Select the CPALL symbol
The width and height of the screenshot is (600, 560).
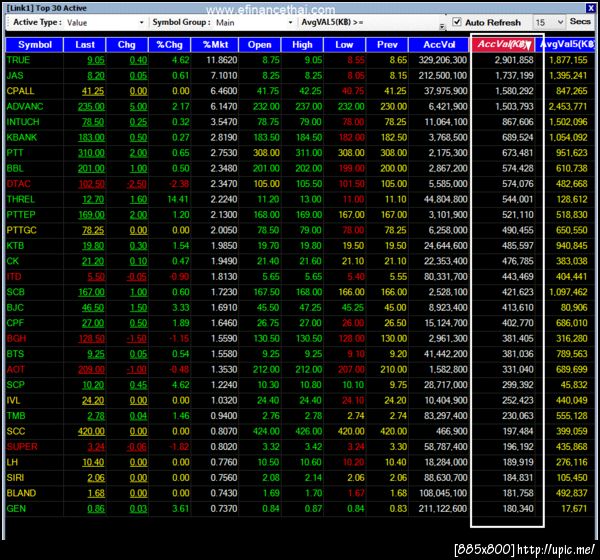(x=20, y=91)
